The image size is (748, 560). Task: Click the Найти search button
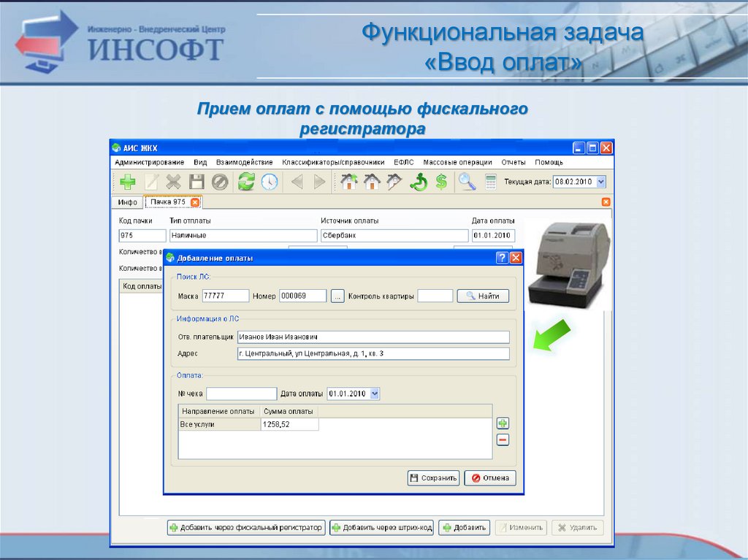tap(483, 296)
